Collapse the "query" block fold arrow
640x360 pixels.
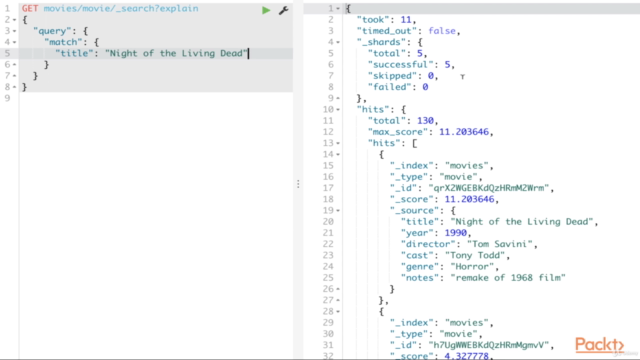(15, 31)
